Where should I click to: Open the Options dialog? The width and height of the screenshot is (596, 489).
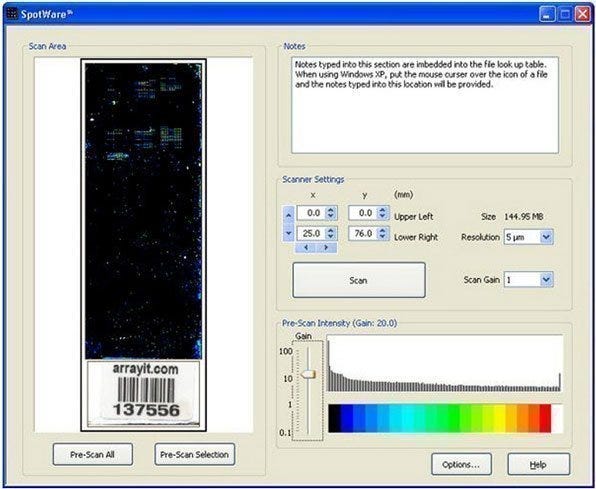[x=461, y=464]
